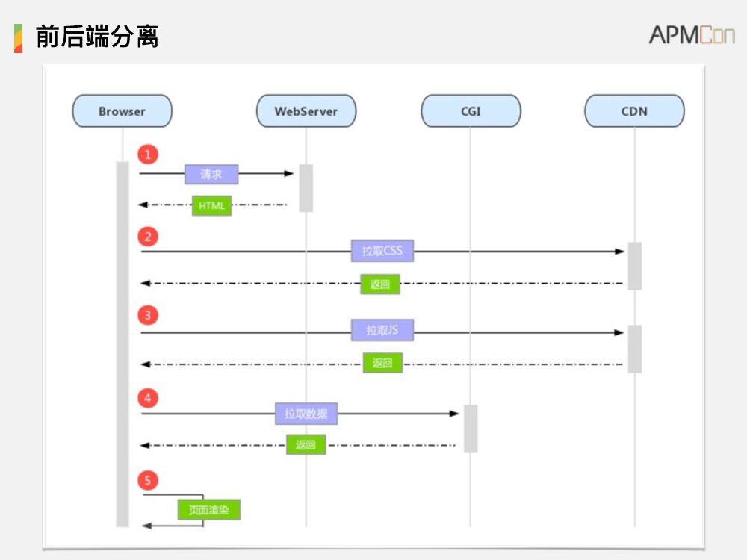Select the WebServer lifeline header

(x=306, y=111)
